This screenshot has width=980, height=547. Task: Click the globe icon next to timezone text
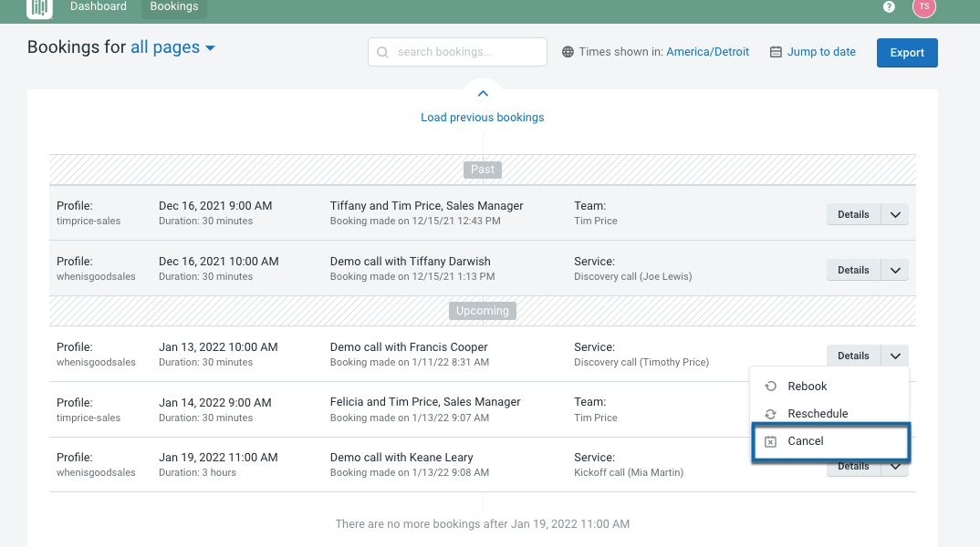567,52
